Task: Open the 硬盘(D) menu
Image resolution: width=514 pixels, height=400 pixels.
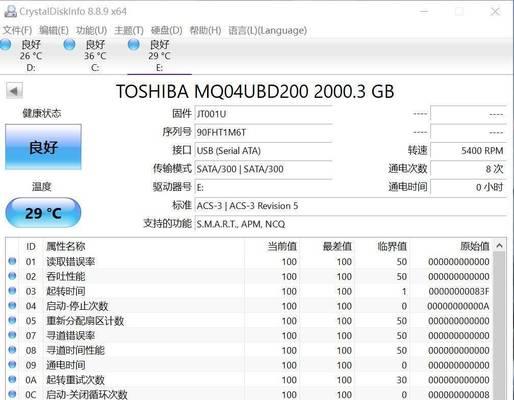Action: click(x=166, y=30)
